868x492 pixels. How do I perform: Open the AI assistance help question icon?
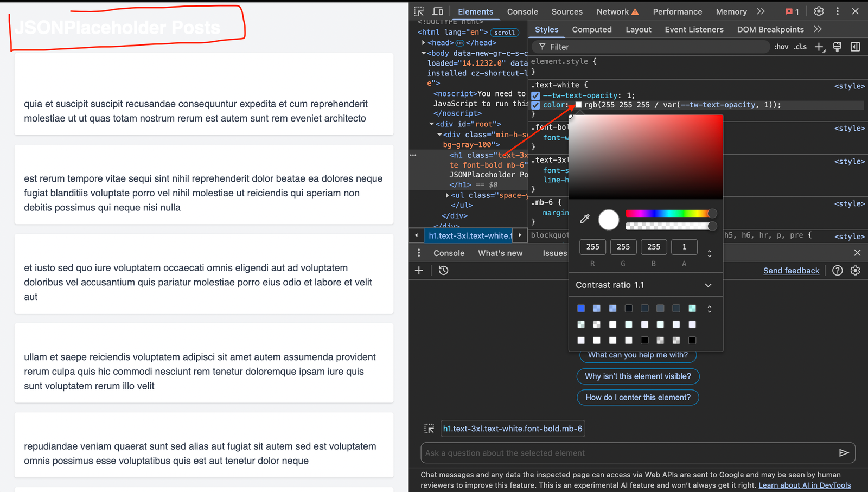tap(838, 271)
